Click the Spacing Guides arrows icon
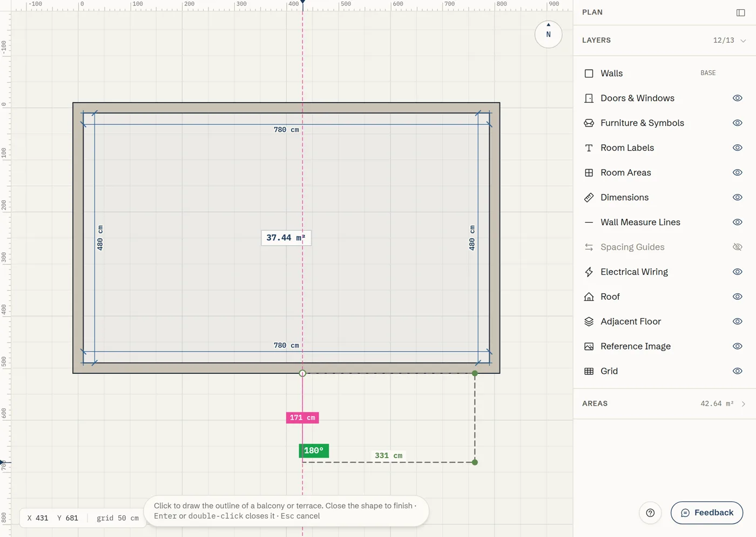Image resolution: width=756 pixels, height=537 pixels. tap(589, 247)
